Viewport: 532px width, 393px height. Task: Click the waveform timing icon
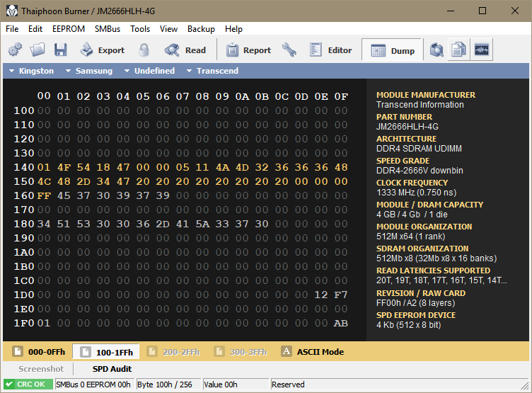coord(482,50)
